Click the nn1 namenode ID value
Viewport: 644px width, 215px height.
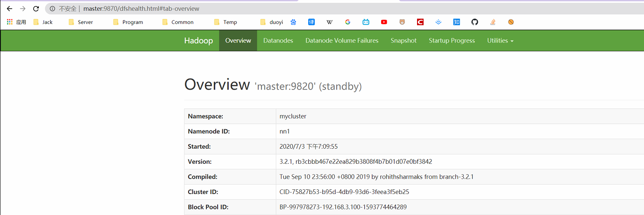tap(284, 132)
